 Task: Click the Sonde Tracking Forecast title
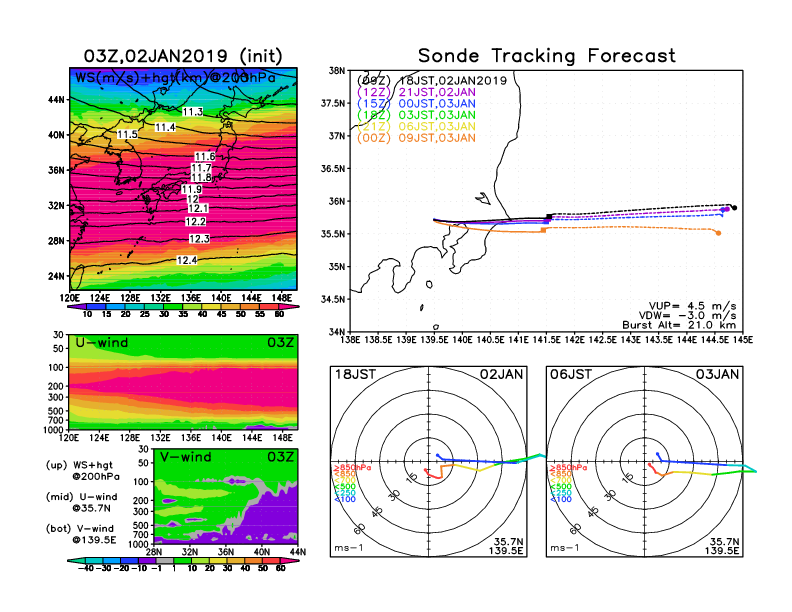click(x=547, y=56)
